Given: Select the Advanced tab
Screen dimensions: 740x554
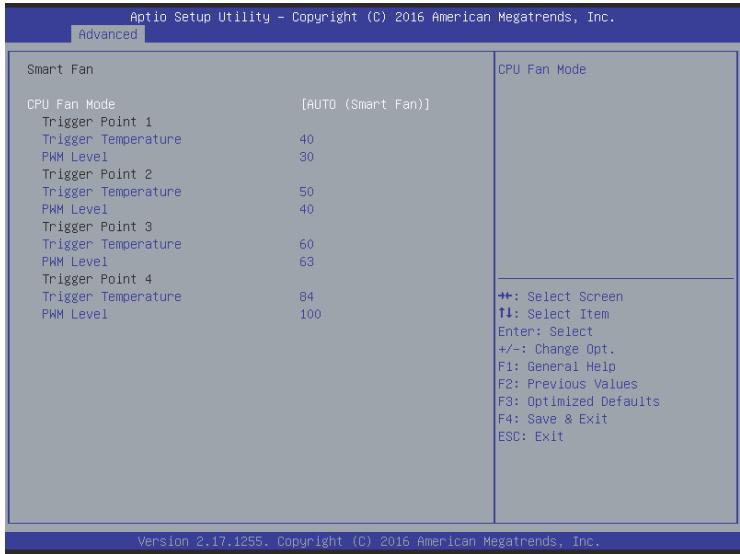Looking at the screenshot, I should [108, 34].
